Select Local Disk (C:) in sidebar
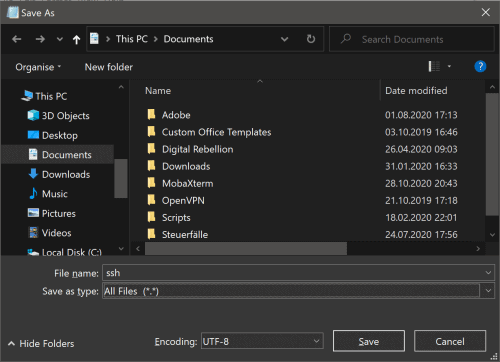The height and width of the screenshot is (362, 500). pyautogui.click(x=72, y=252)
